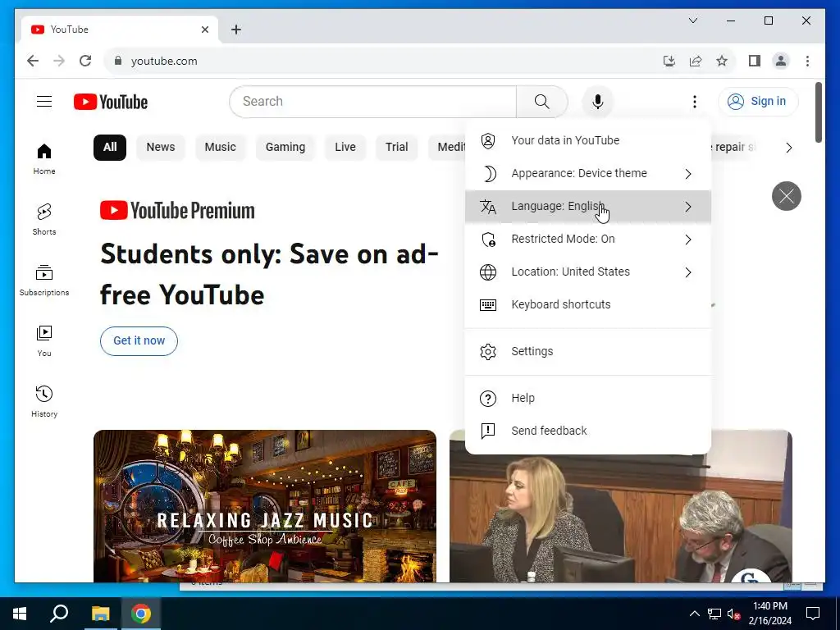The image size is (840, 630).
Task: Open History in the sidebar
Action: (44, 401)
